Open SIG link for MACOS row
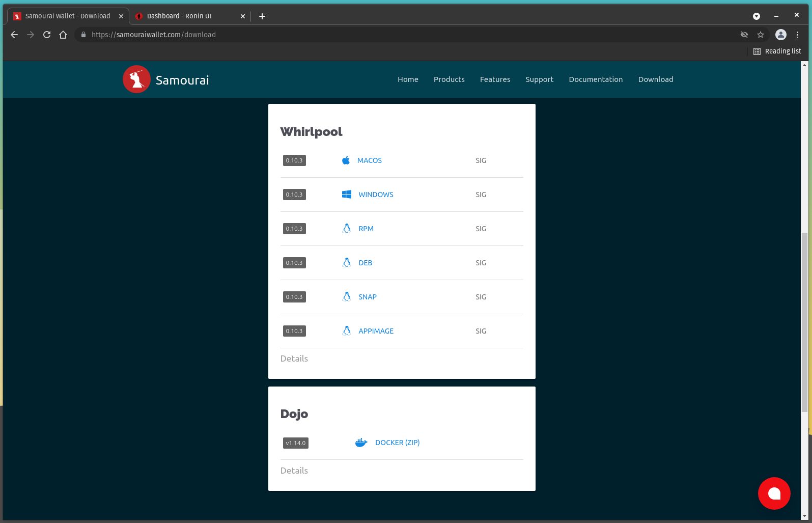Viewport: 812px width, 523px height. (481, 160)
